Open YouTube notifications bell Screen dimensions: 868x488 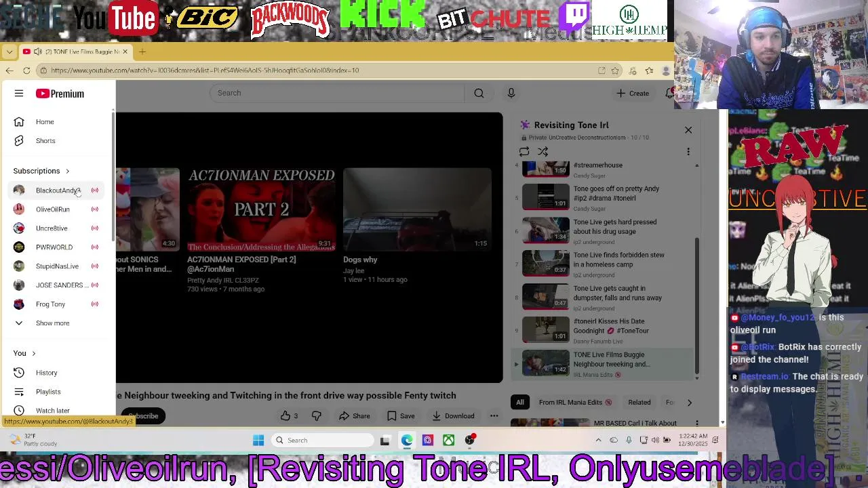click(x=669, y=93)
